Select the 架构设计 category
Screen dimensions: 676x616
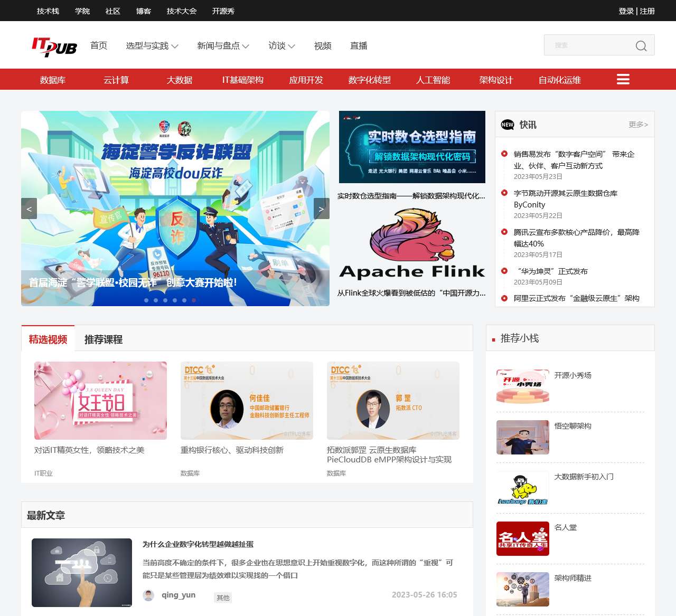tap(496, 80)
